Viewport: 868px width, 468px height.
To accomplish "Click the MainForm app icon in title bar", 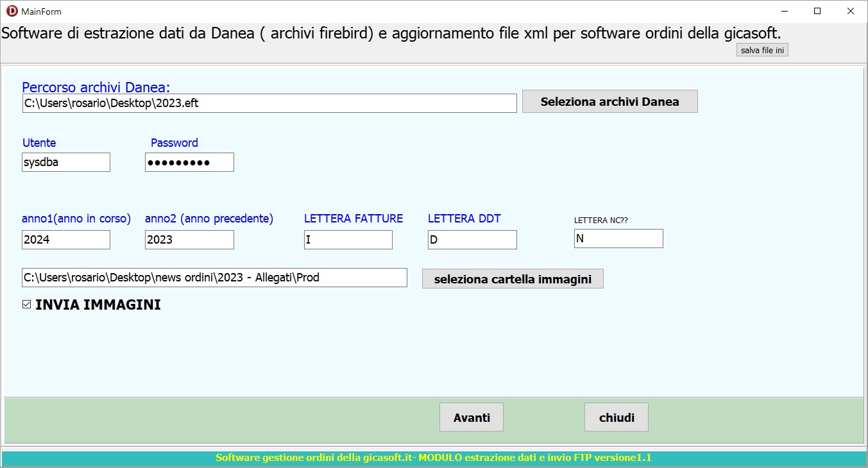I will click(12, 11).
